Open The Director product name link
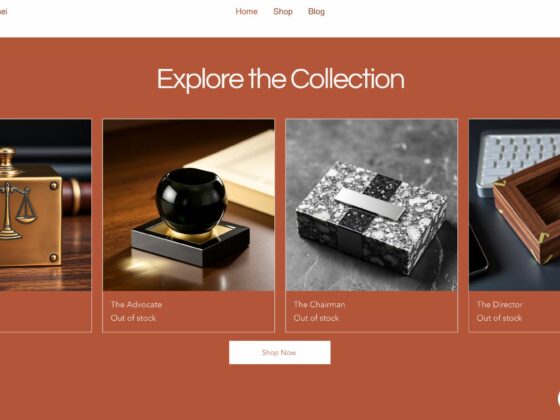This screenshot has width=560, height=420. [499, 304]
